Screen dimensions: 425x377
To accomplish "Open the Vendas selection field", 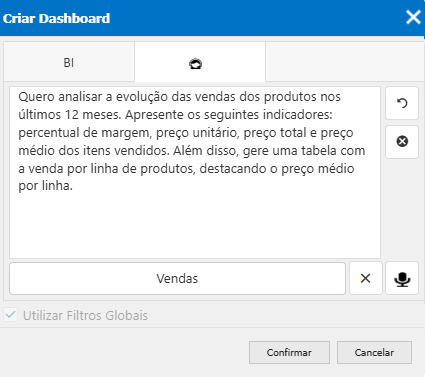I will point(177,278).
